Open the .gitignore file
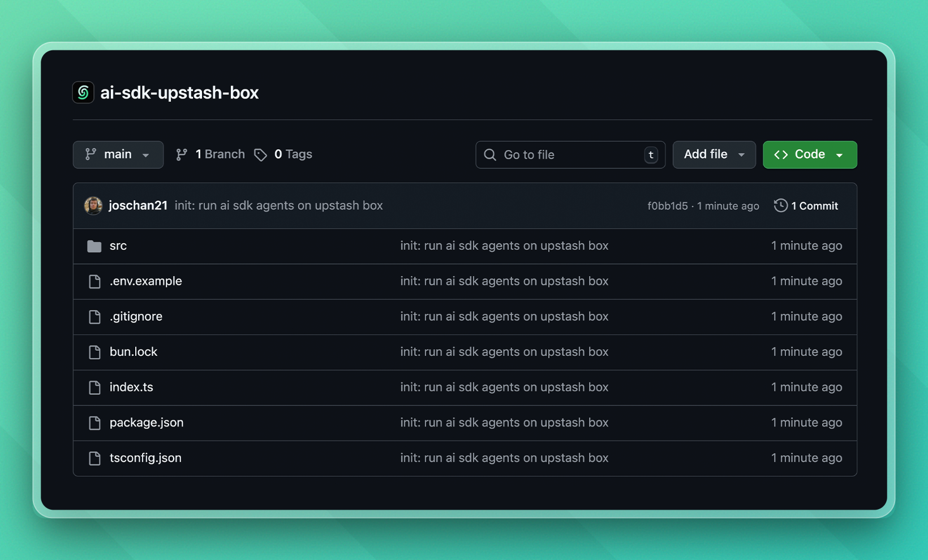Image resolution: width=928 pixels, height=560 pixels. (x=136, y=316)
